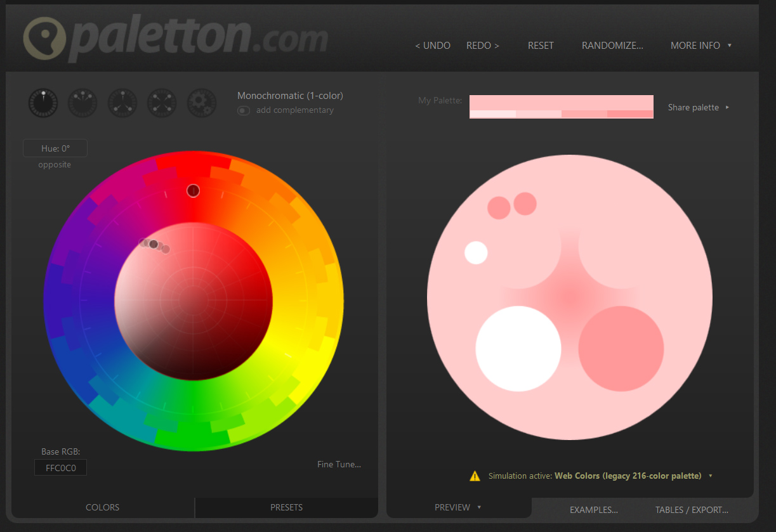Open the More Info dropdown menu
This screenshot has width=776, height=532.
coord(700,46)
